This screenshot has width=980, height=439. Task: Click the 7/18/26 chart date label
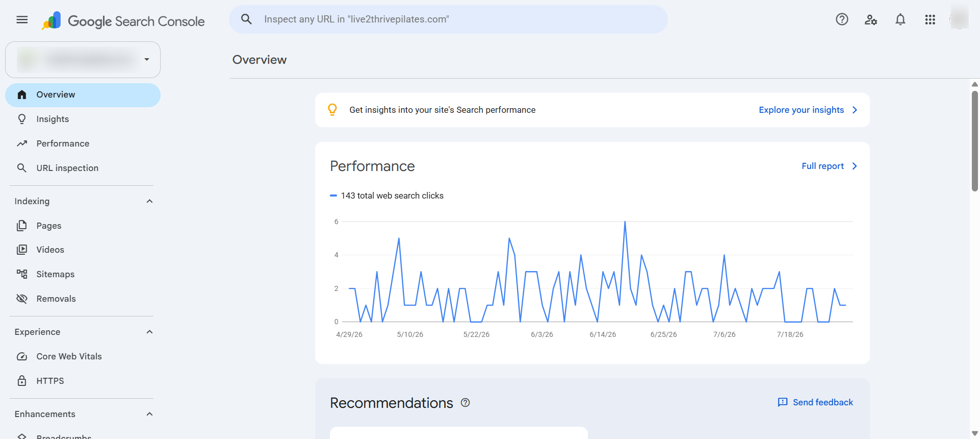[x=790, y=334]
